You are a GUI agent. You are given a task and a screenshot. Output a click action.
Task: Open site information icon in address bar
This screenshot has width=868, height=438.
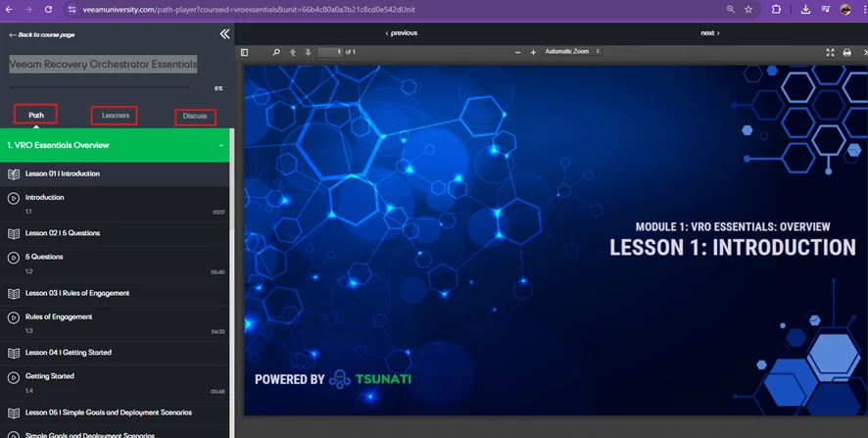click(72, 10)
